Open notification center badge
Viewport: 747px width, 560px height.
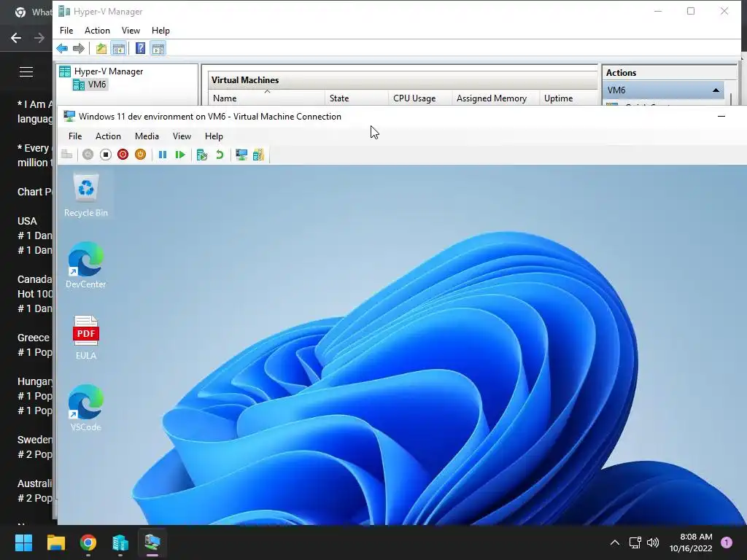(x=727, y=542)
